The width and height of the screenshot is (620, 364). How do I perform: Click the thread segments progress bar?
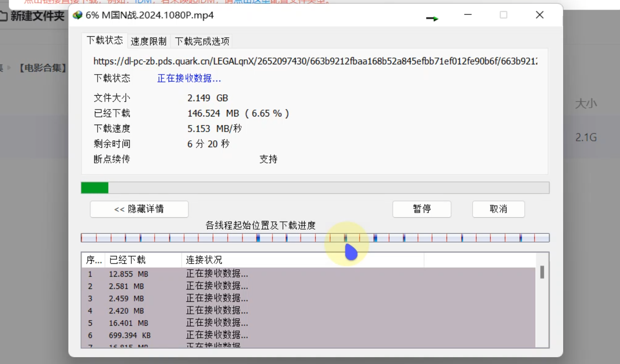(x=315, y=238)
